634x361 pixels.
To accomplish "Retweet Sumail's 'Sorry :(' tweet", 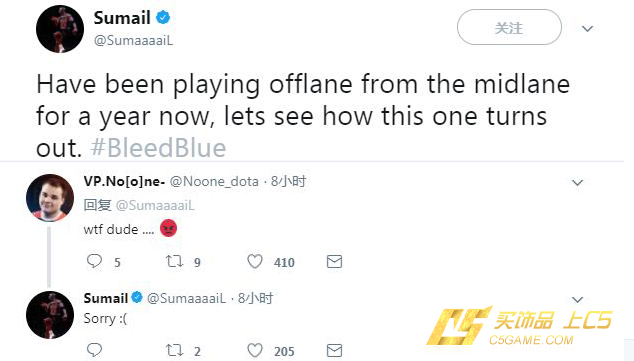I will [x=174, y=350].
